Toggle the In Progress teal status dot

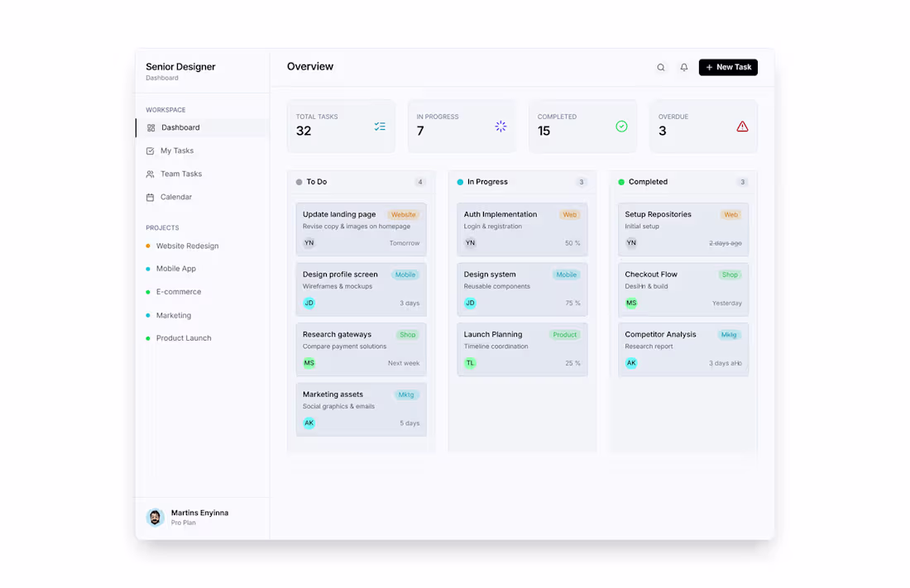pyautogui.click(x=460, y=182)
